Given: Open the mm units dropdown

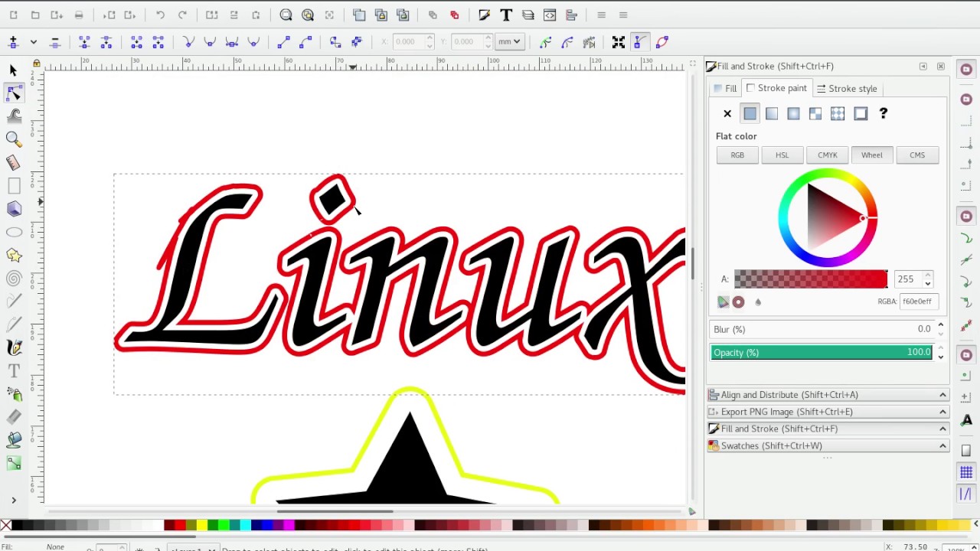Looking at the screenshot, I should coord(508,41).
